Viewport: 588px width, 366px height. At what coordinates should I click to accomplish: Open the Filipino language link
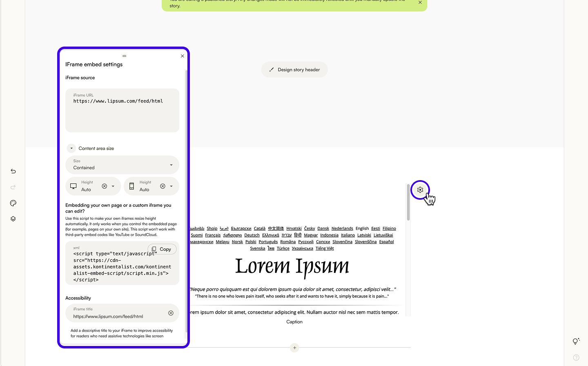click(x=389, y=229)
